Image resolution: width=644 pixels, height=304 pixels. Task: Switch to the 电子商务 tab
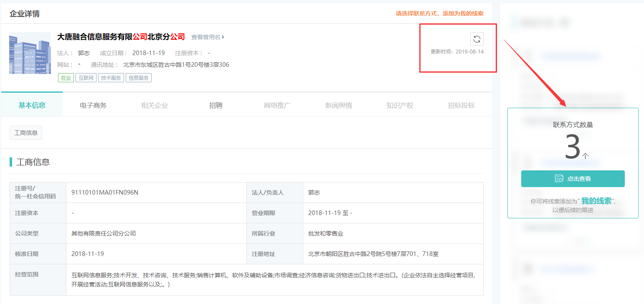tap(93, 105)
